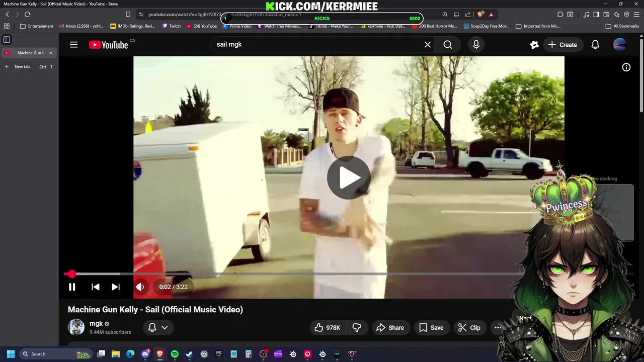Screen dimensions: 644x362
Task: Create a clip of the video
Action: [469, 328]
